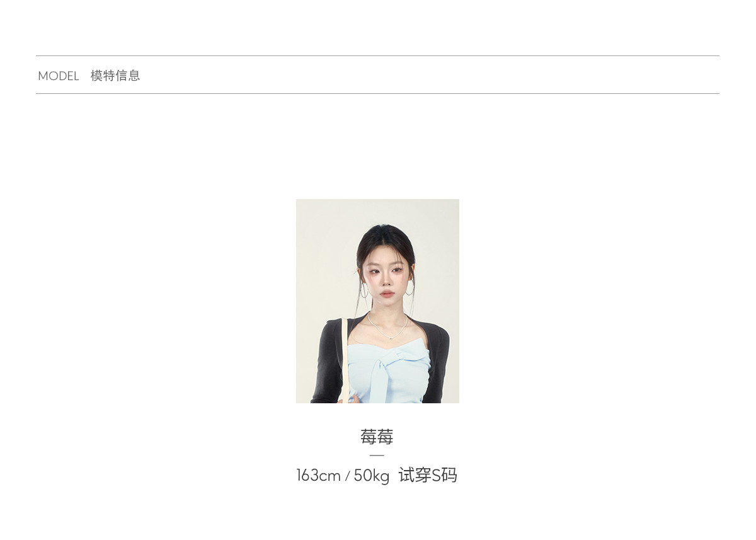Click the slash between 163cm and 50kg
Image resolution: width=756 pixels, height=540 pixels.
(x=347, y=476)
